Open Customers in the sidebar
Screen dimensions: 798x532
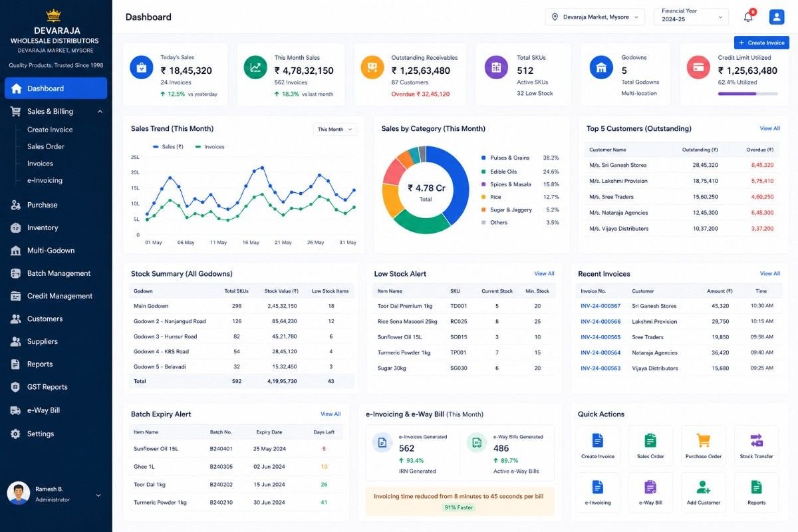tap(56, 319)
